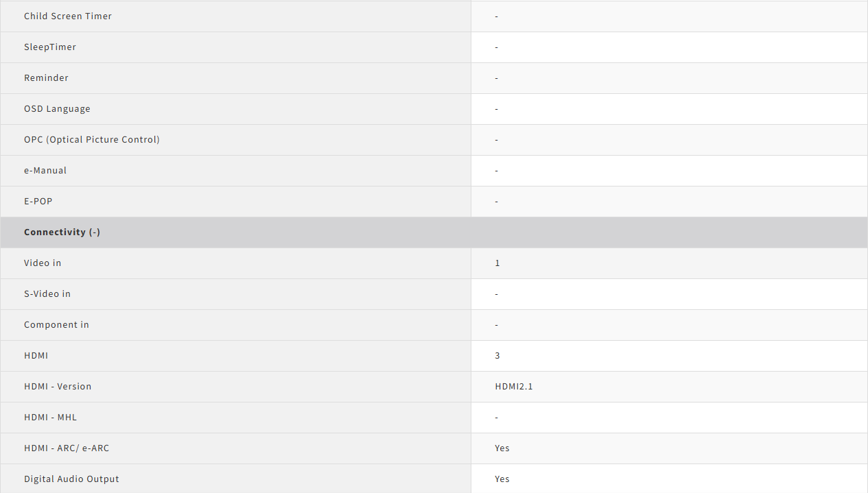Click the HDMI2.1 value cell
Image resolution: width=868 pixels, height=493 pixels.
(514, 387)
